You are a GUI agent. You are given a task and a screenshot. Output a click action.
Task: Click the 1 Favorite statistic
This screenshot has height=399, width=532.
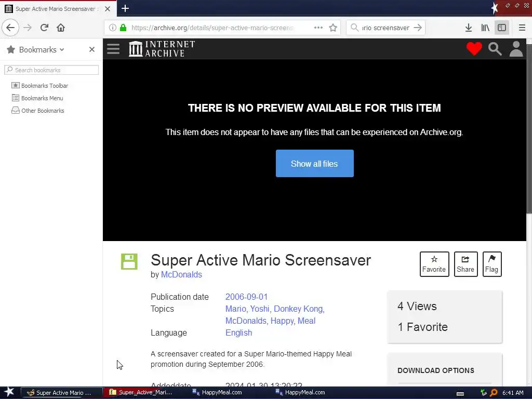[x=422, y=327]
